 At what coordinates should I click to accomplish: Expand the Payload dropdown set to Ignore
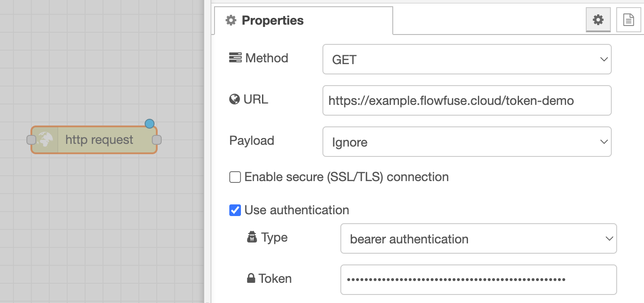(x=467, y=142)
